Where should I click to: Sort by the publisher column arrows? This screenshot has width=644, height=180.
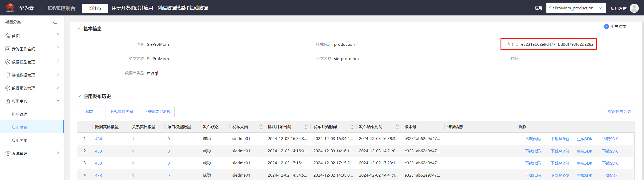(260, 127)
